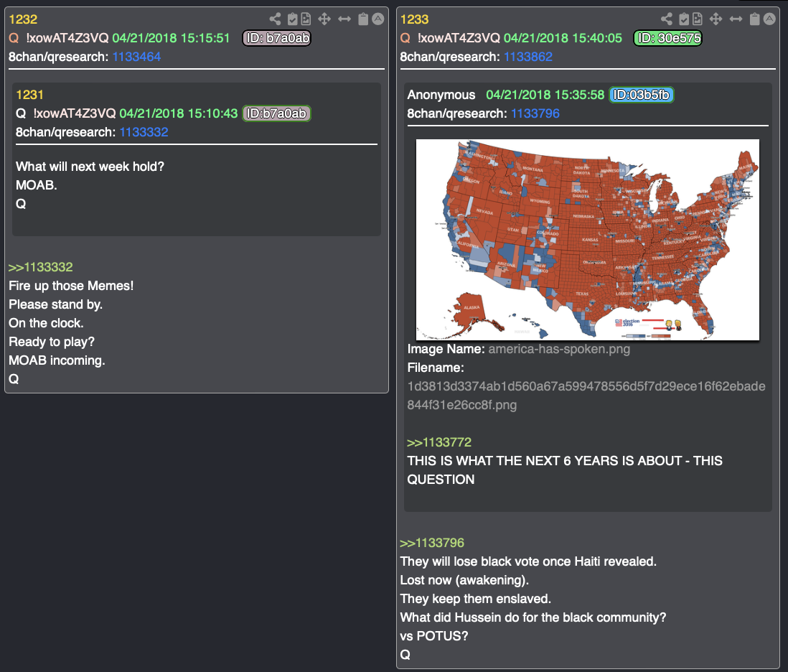This screenshot has height=672, width=788.
Task: Share post 1233 via share icon
Action: point(667,19)
